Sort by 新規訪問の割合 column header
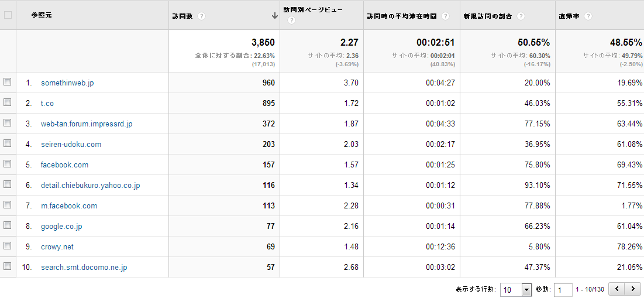 (x=487, y=16)
